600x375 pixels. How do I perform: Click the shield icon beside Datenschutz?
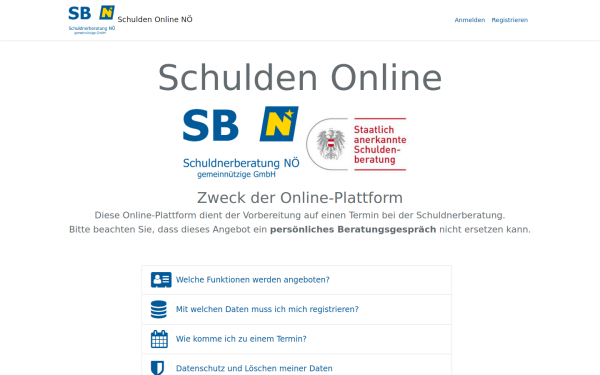pos(157,368)
